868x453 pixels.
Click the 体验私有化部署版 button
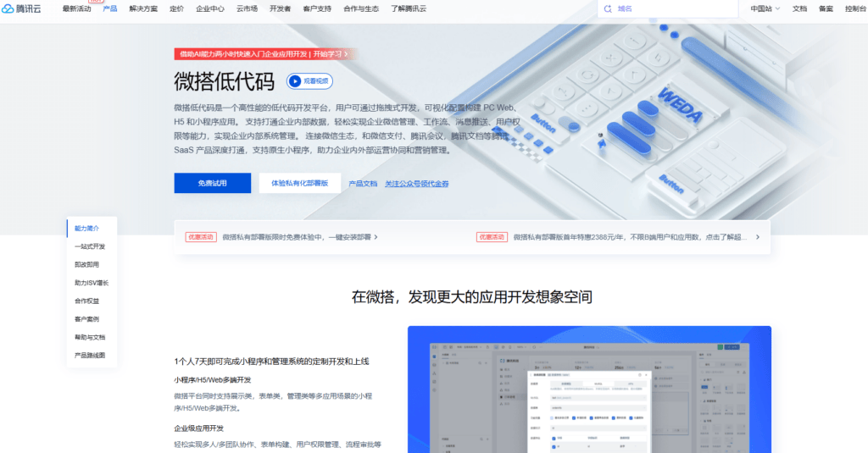(x=299, y=183)
